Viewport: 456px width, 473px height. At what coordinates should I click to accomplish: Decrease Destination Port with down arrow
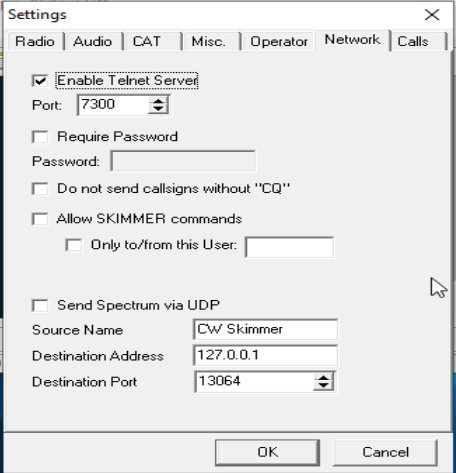pyautogui.click(x=323, y=386)
